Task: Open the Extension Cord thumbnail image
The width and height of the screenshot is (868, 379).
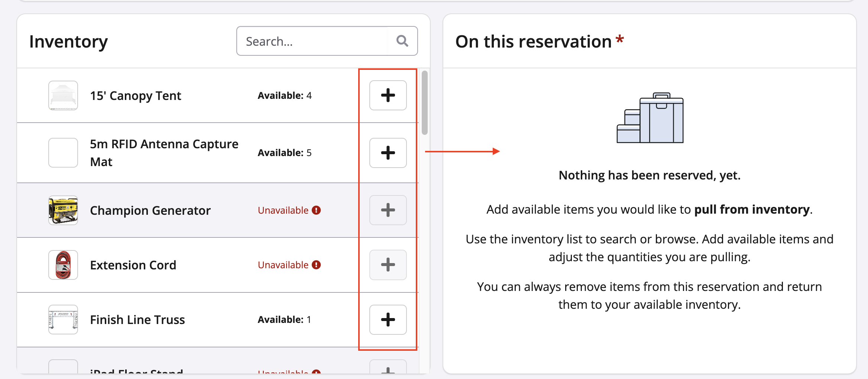Action: (x=63, y=265)
